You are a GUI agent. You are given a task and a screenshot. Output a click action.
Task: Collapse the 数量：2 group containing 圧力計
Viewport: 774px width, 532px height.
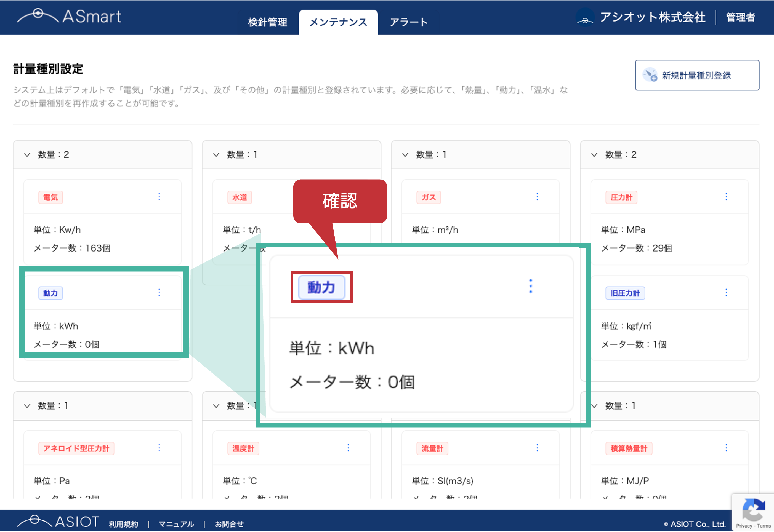click(x=595, y=155)
